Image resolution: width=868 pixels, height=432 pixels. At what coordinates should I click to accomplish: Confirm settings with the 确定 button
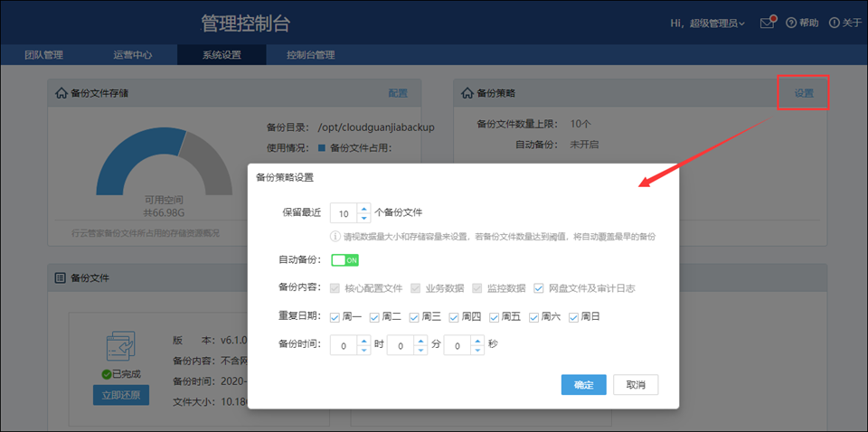coord(583,385)
